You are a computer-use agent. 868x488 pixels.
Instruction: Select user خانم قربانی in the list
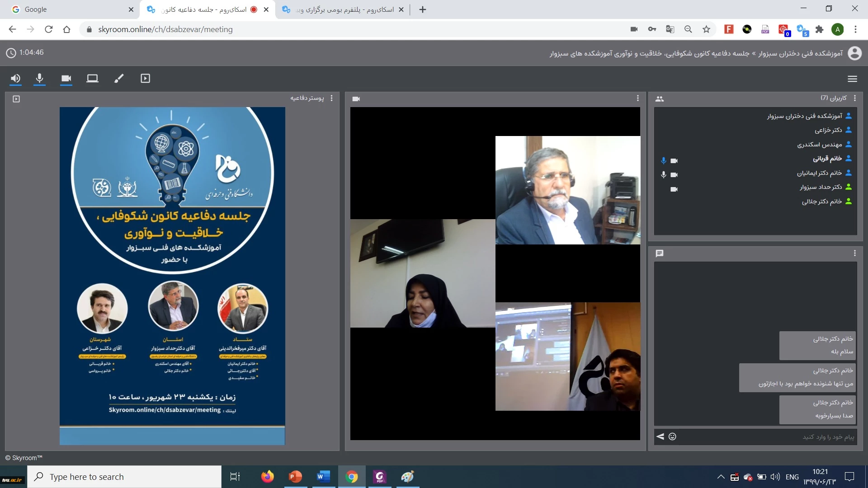pyautogui.click(x=827, y=159)
